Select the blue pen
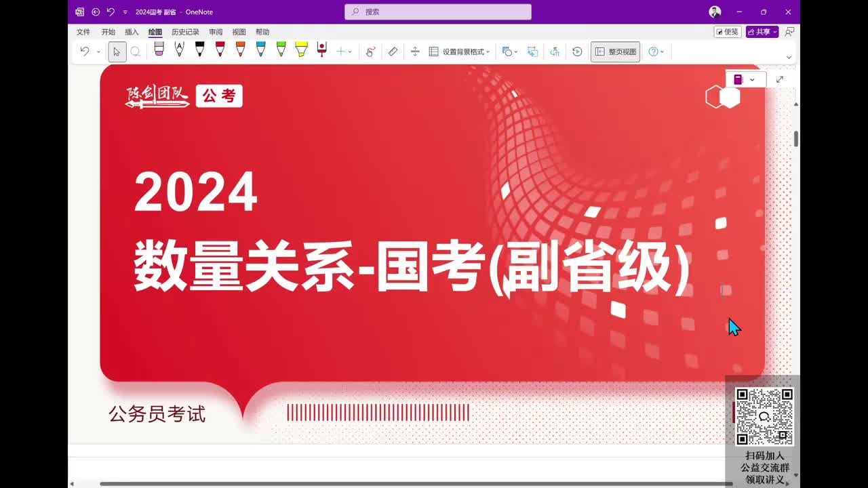 260,49
